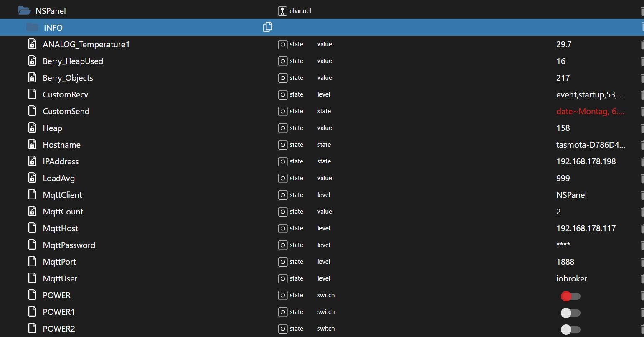Select the MqttHost object
The image size is (644, 337).
click(60, 228)
